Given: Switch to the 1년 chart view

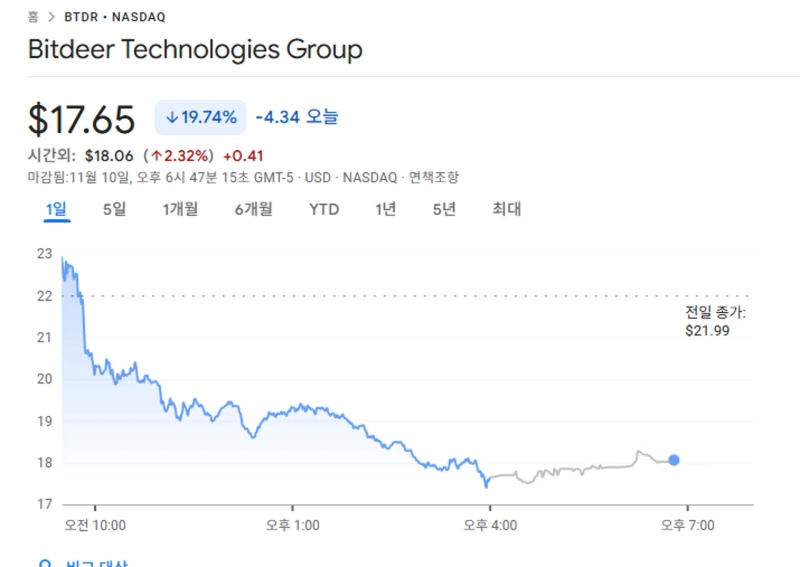Looking at the screenshot, I should 386,209.
